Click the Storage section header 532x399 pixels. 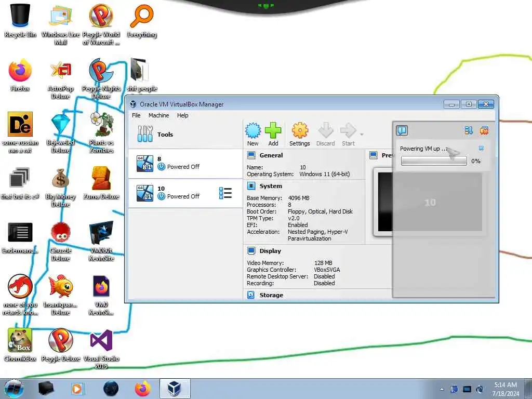(x=271, y=295)
